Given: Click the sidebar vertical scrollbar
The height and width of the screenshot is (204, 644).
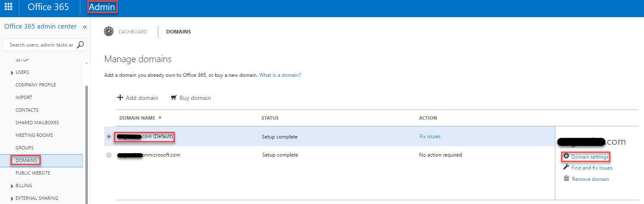Looking at the screenshot, I should tap(87, 145).
